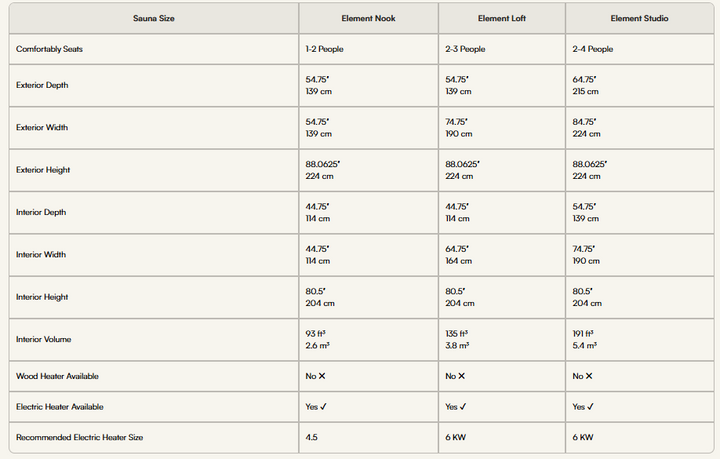
Task: Select the Element Nook column header
Action: pos(368,18)
